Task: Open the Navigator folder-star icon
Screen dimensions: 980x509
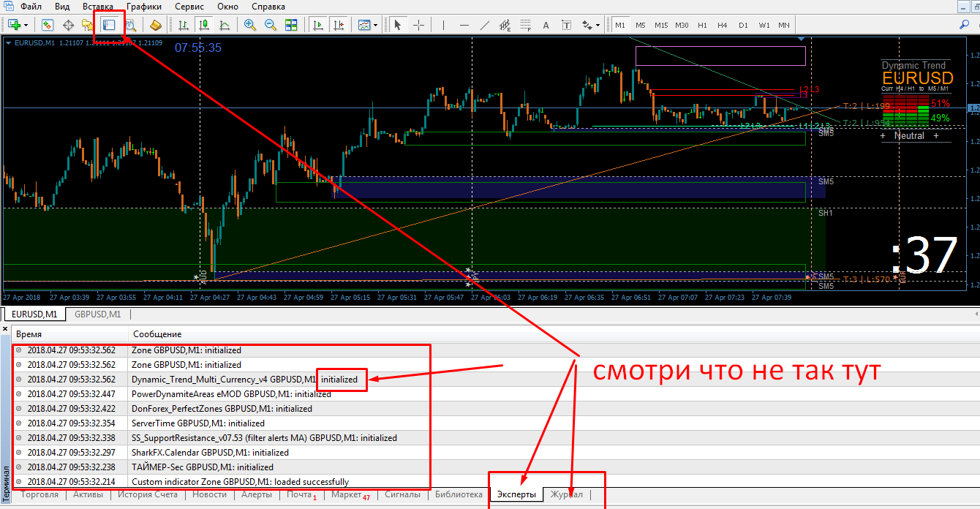Action: pos(88,25)
